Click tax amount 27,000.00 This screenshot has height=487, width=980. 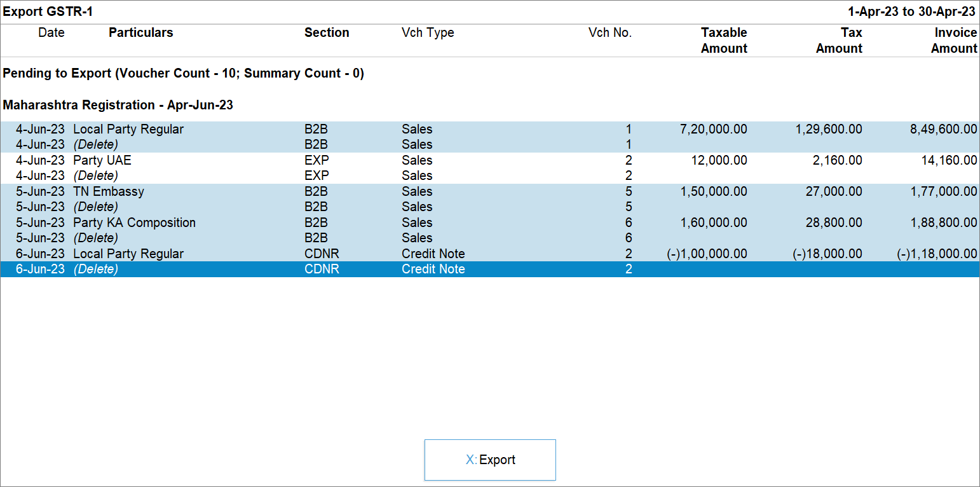click(834, 191)
